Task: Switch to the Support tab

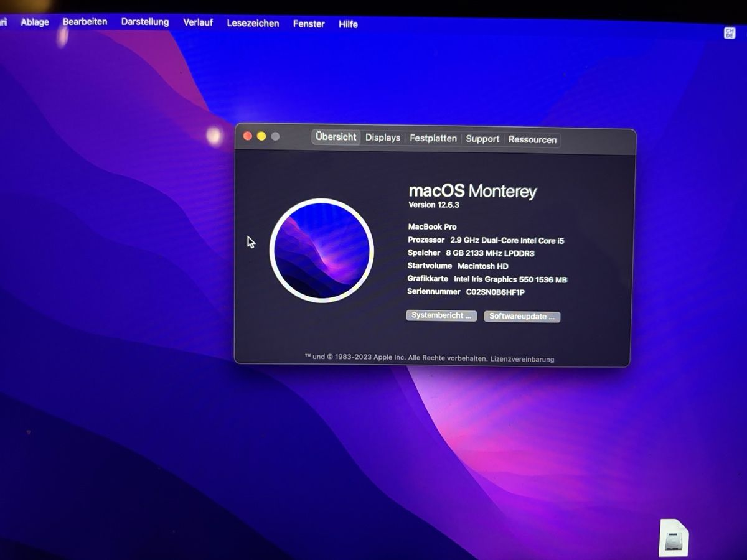Action: [482, 139]
